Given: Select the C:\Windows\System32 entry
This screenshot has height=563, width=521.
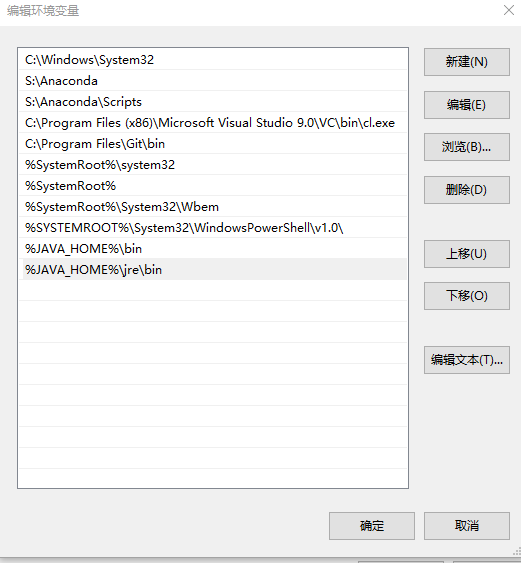Looking at the screenshot, I should [x=213, y=60].
